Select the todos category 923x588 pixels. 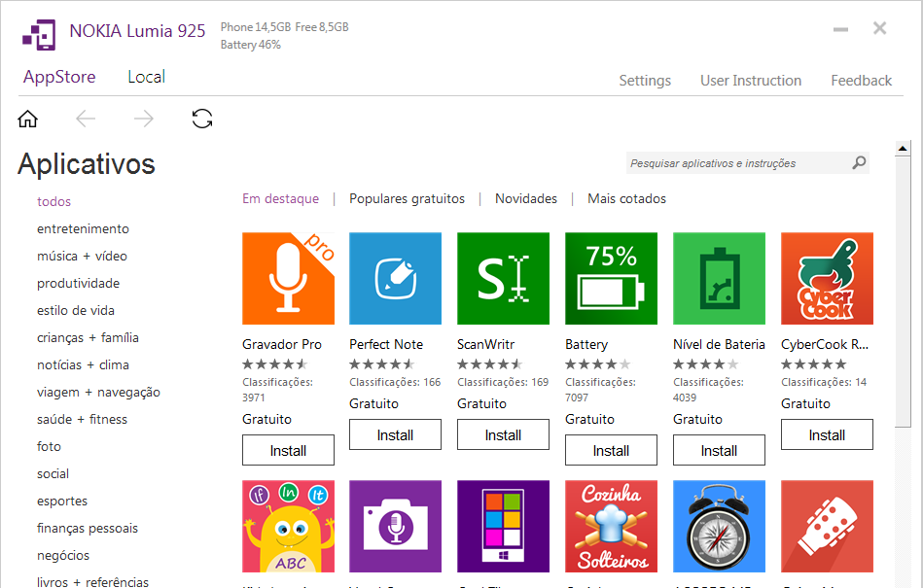tap(53, 202)
